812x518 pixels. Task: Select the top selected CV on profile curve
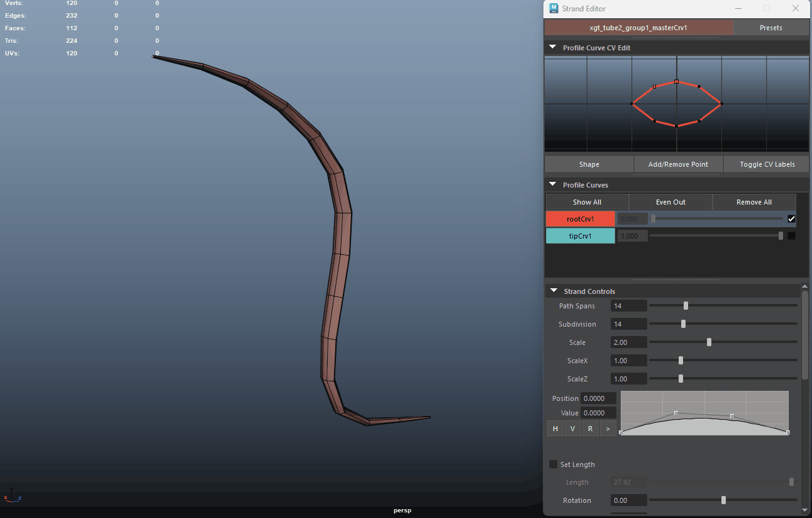click(676, 81)
